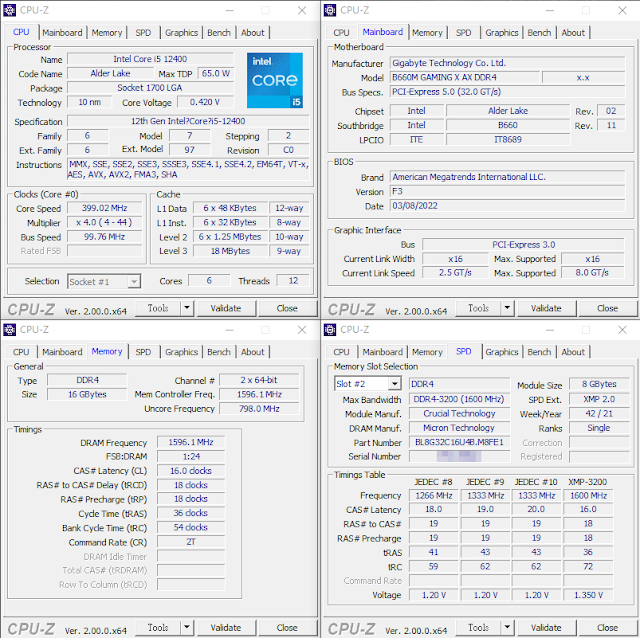Click CPU-Z app icon in SPD window title bar
Image resolution: width=640 pixels, height=638 pixels.
330,329
